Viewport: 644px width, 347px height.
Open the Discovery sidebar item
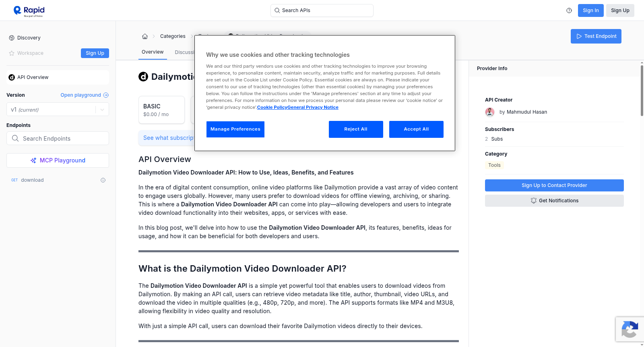(x=29, y=38)
